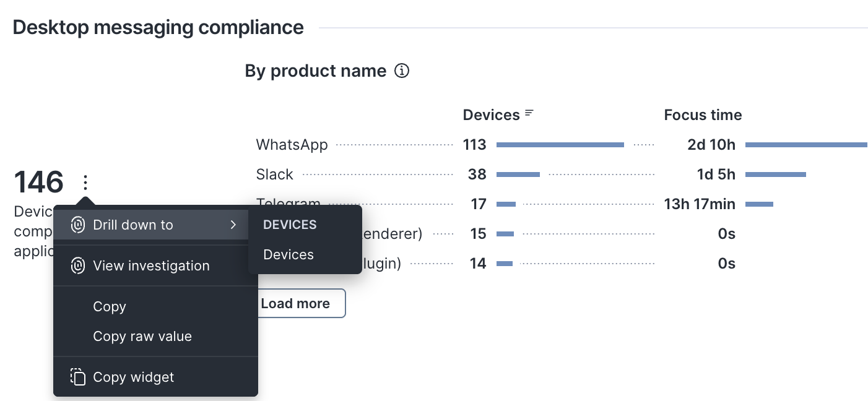Click the fingerprint icon on Drill down to
The image size is (868, 401).
coord(77,225)
